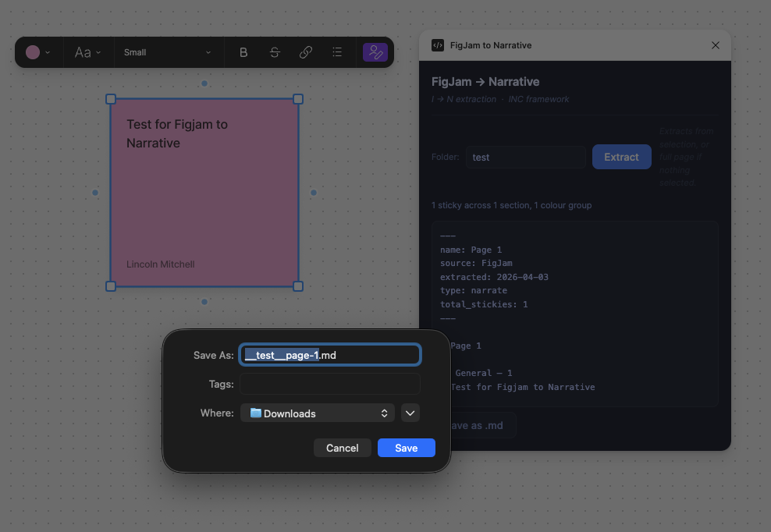This screenshot has width=771, height=532.
Task: Click the Extract button
Action: pos(621,157)
